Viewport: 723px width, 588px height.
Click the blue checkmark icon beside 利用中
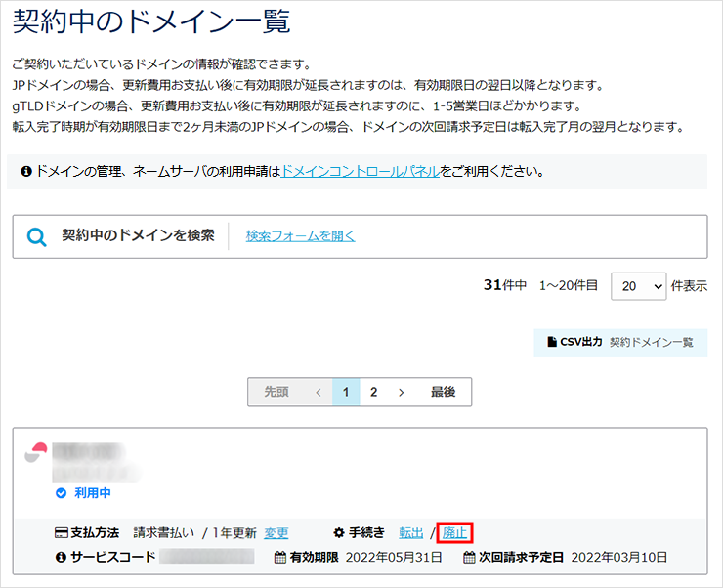[61, 493]
